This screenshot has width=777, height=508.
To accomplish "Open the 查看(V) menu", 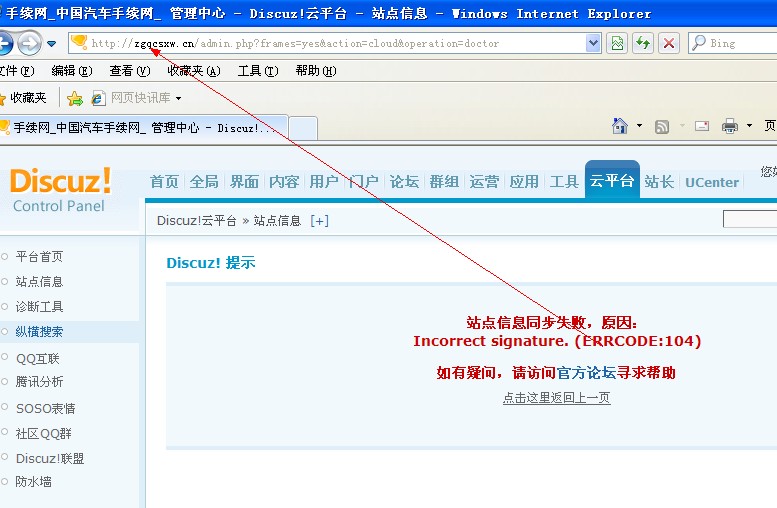I will [x=129, y=71].
